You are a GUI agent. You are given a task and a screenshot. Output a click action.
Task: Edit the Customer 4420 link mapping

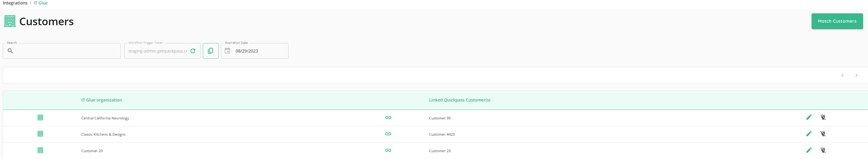[809, 134]
